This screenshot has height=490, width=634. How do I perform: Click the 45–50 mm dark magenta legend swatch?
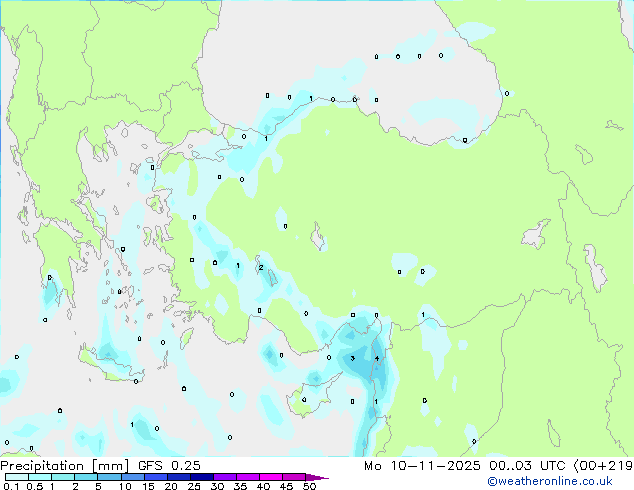pos(294,477)
